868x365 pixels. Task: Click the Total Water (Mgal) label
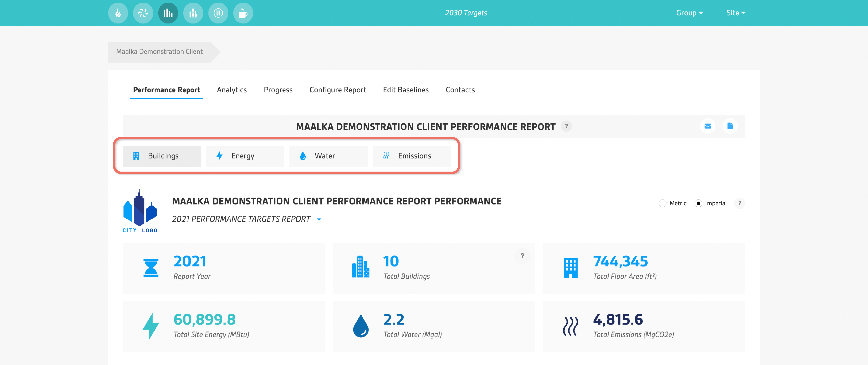412,335
